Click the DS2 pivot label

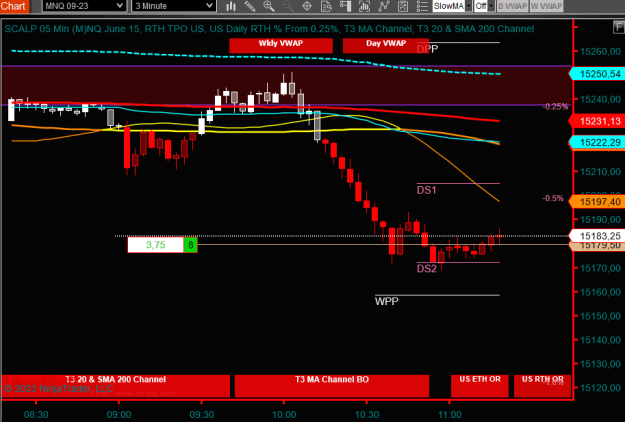(x=426, y=269)
